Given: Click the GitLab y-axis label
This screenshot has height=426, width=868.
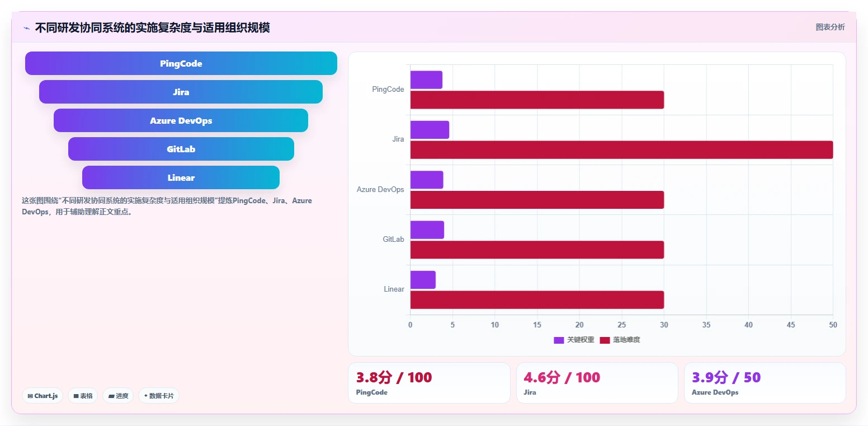Looking at the screenshot, I should [x=393, y=239].
